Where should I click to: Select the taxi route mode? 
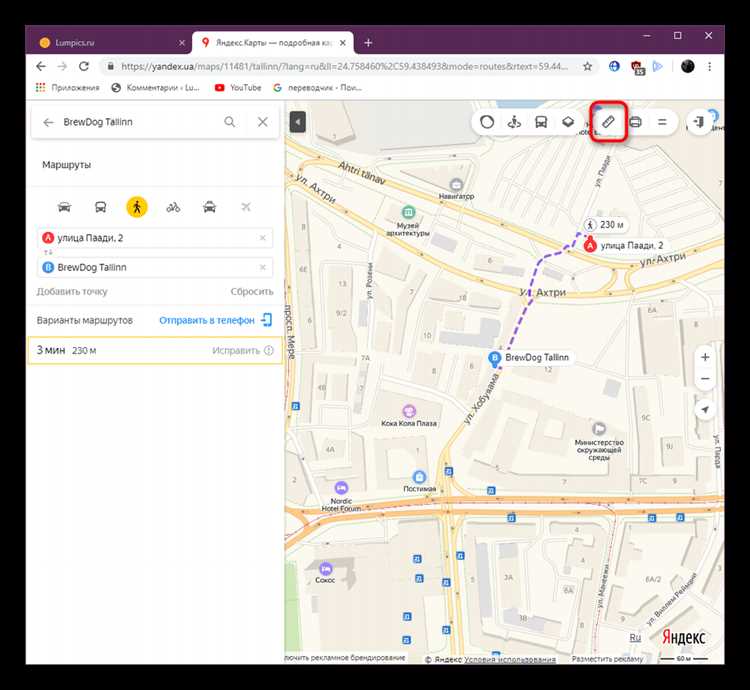[x=209, y=207]
